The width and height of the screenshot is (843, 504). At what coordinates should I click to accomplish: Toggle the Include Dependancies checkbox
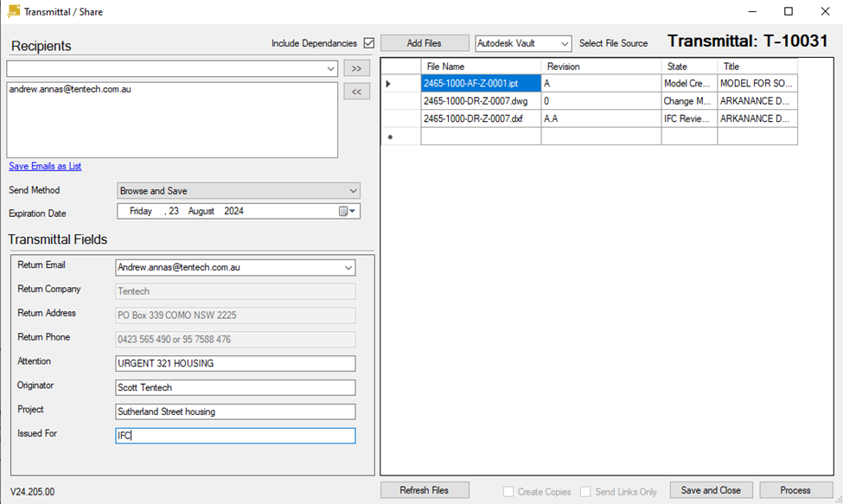click(x=369, y=43)
